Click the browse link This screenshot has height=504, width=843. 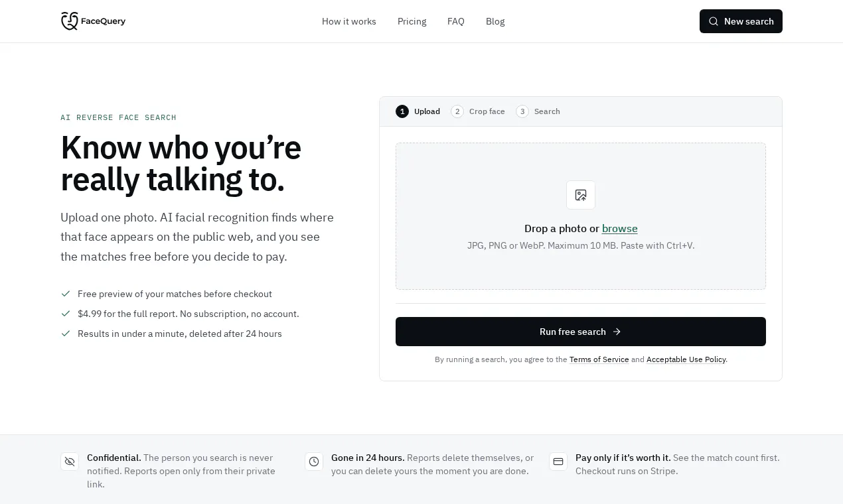pos(620,229)
